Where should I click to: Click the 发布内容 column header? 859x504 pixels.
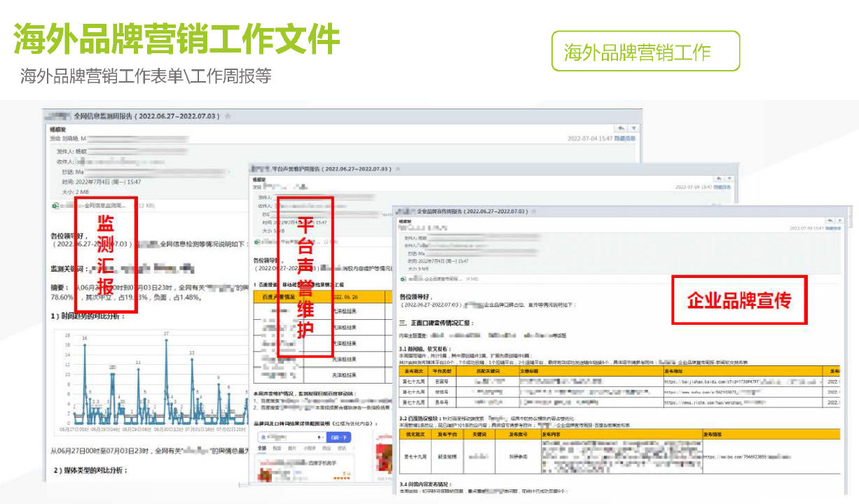click(621, 434)
